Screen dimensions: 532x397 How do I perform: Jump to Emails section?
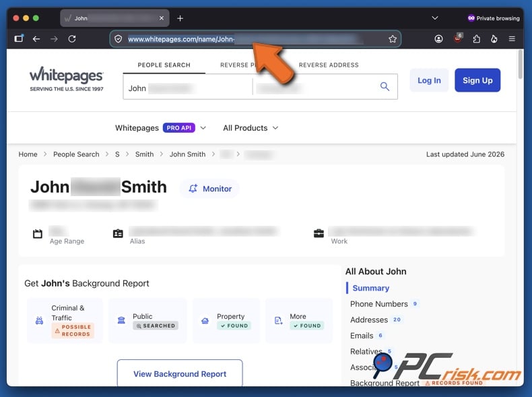click(x=362, y=336)
